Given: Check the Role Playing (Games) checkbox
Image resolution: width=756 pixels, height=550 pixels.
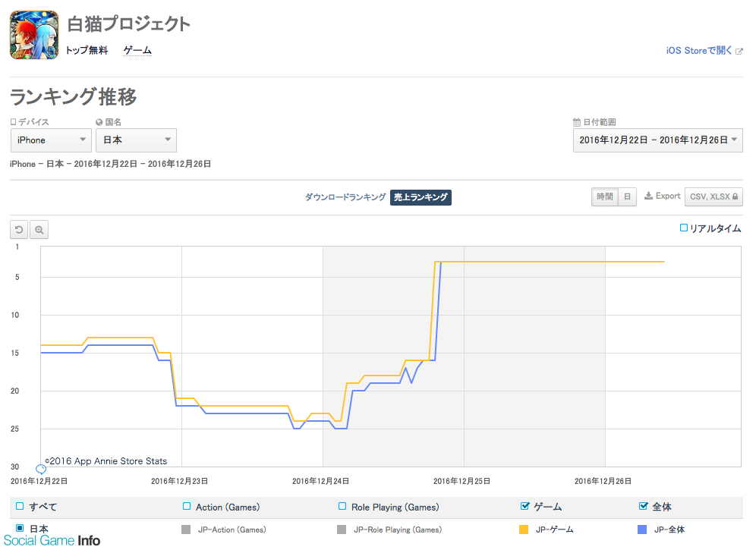Looking at the screenshot, I should point(342,506).
